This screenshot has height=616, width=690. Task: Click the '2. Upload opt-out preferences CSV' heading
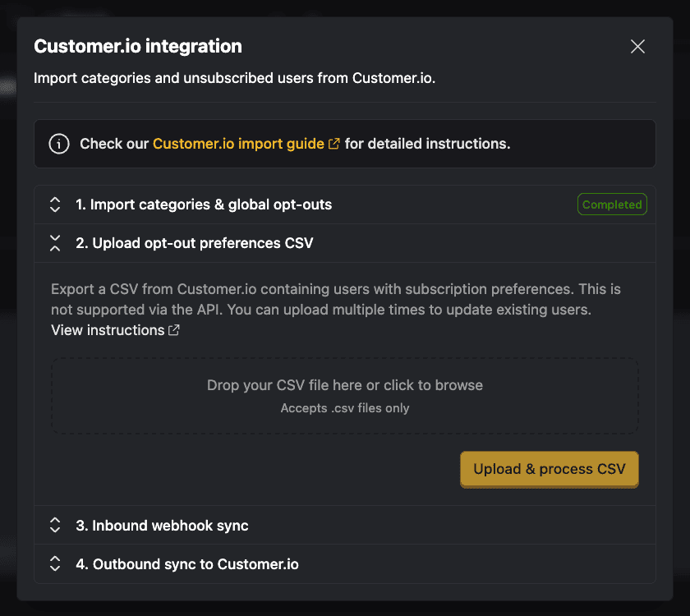point(194,243)
